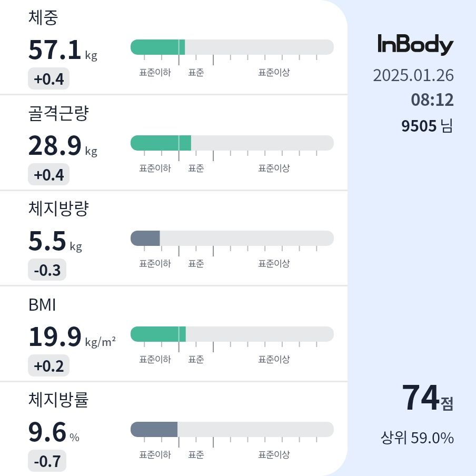This screenshot has width=476, height=476.
Task: Click the 체지방률 body fat percentage bar
Action: tap(232, 430)
